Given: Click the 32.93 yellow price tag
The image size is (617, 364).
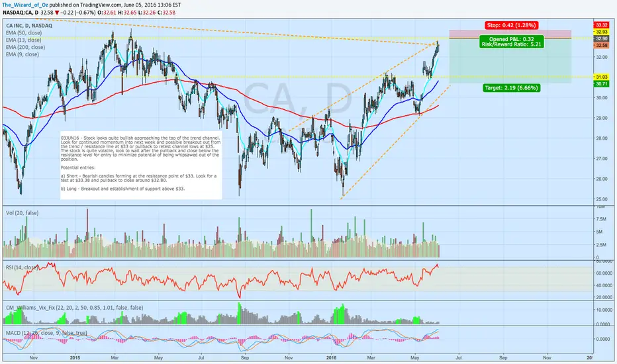Looking at the screenshot, I should click(602, 32).
